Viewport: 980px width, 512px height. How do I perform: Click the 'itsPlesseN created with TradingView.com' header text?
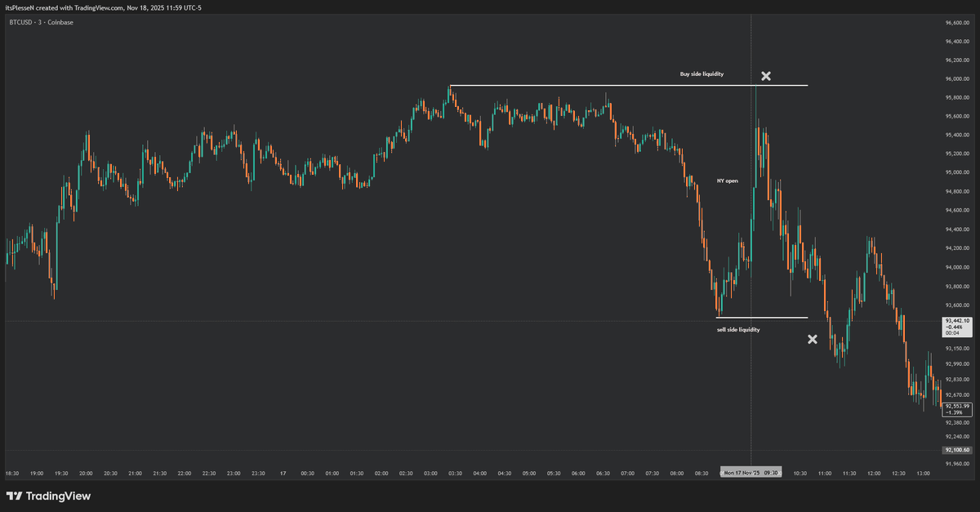point(65,7)
